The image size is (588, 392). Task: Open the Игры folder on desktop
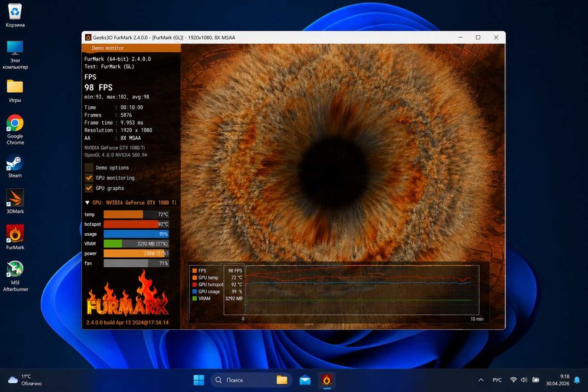(x=15, y=91)
